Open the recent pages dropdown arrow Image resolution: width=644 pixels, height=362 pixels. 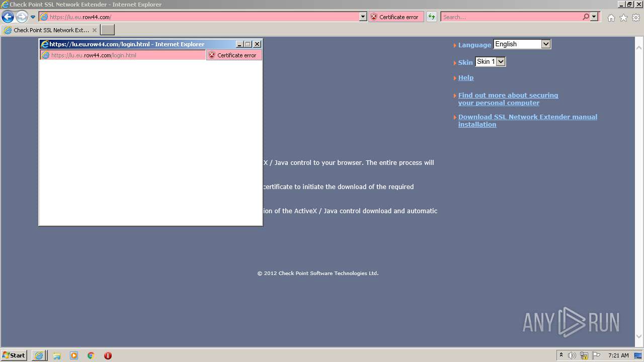[33, 17]
